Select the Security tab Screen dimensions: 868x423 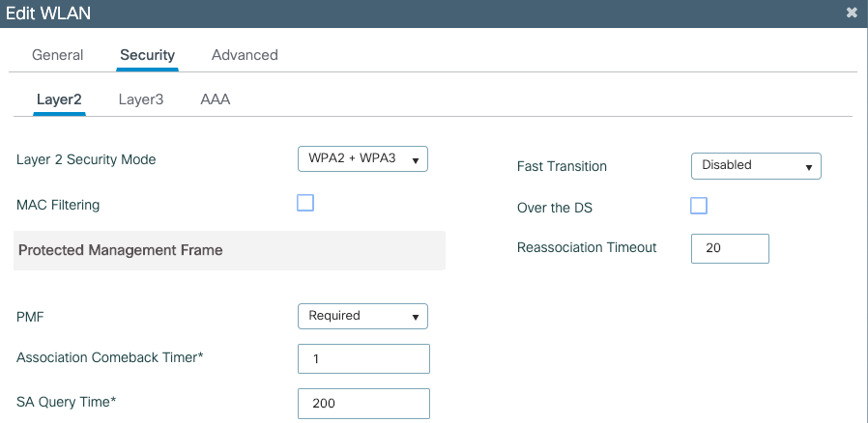pyautogui.click(x=147, y=55)
